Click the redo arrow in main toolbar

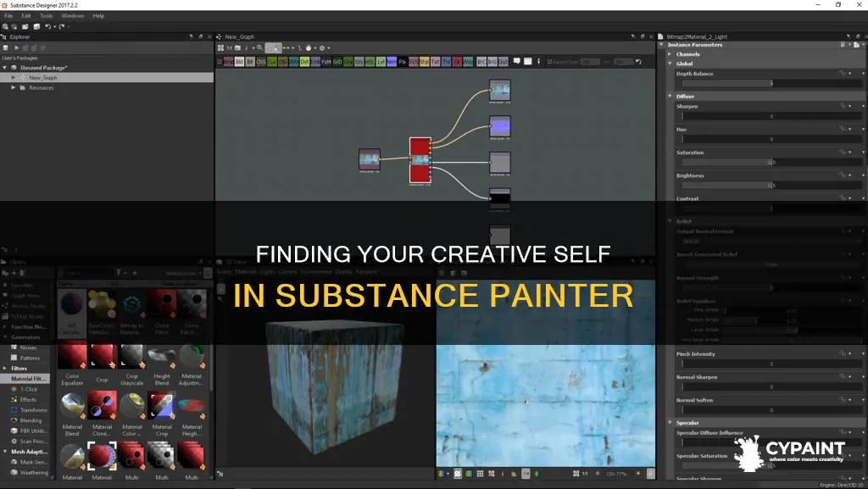coord(61,26)
